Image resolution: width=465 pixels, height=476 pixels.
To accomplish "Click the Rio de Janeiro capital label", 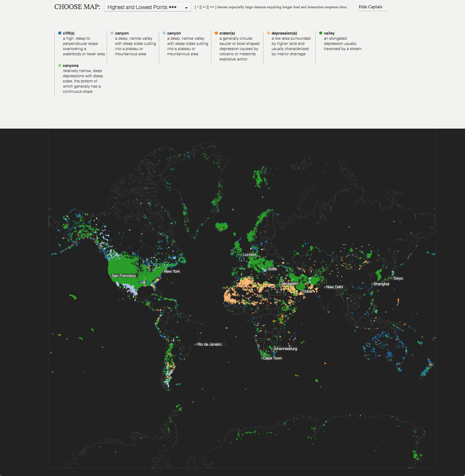I will point(209,344).
